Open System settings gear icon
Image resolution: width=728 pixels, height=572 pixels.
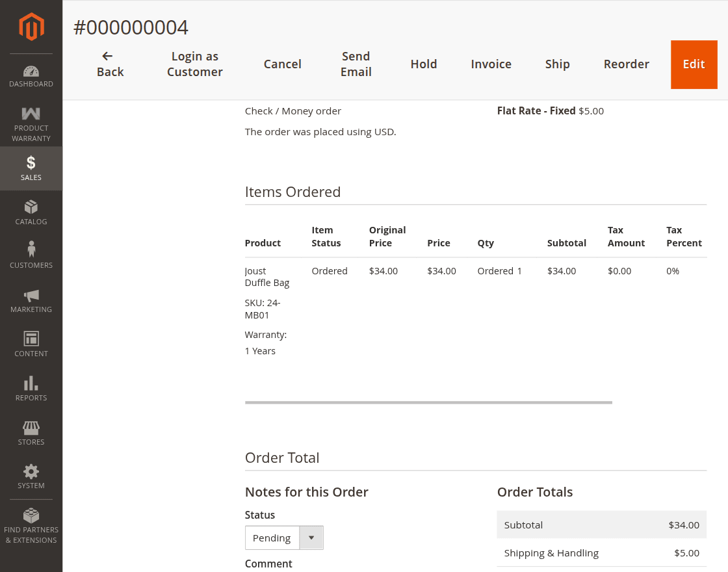[31, 471]
